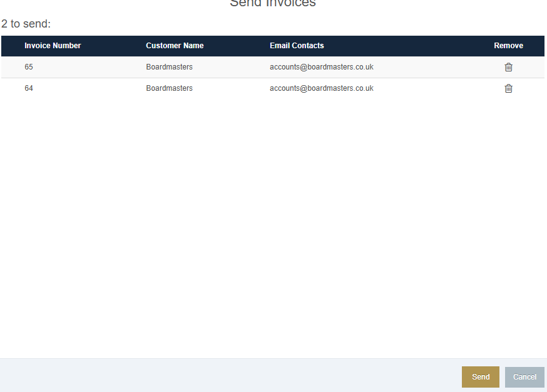The height and width of the screenshot is (392, 547).
Task: Click the accounts email address for invoice 64
Action: tap(321, 88)
